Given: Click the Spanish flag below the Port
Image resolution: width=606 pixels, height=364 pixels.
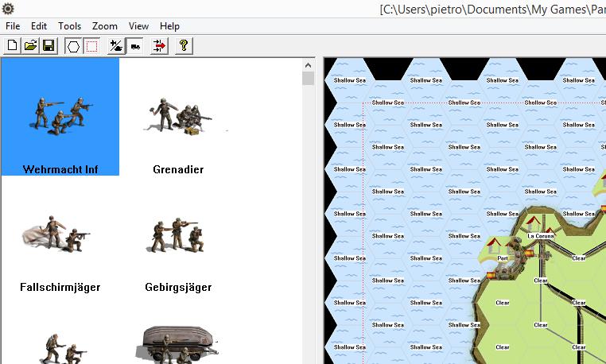Looking at the screenshot, I should [x=491, y=276].
